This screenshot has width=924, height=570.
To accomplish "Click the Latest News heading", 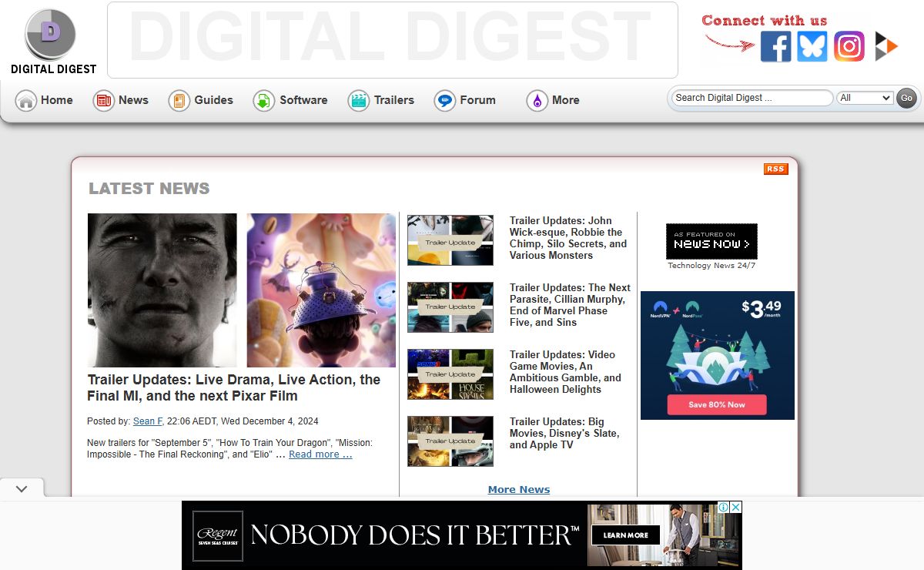I will (x=149, y=189).
